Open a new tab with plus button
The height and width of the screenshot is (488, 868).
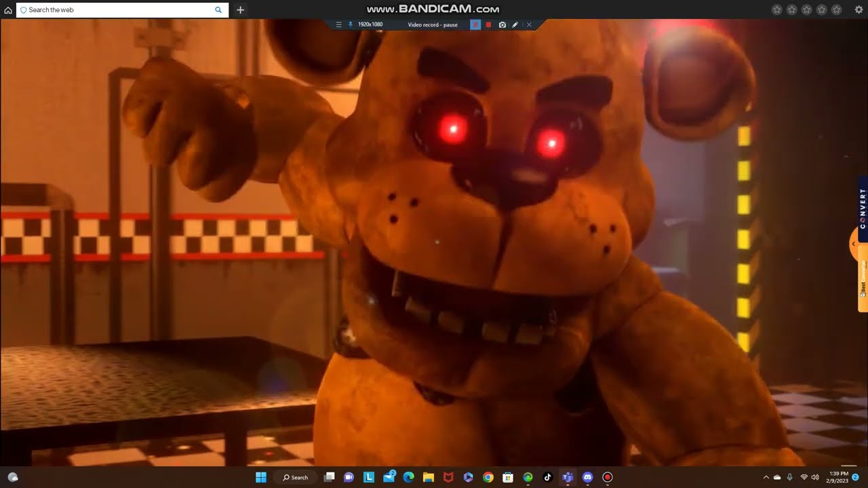pos(240,10)
